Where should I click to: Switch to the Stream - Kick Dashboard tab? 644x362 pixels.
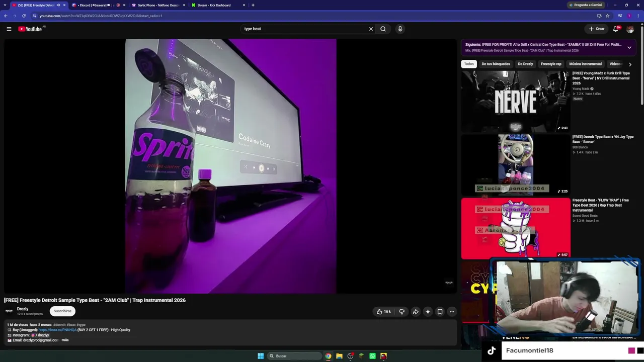[x=218, y=5]
